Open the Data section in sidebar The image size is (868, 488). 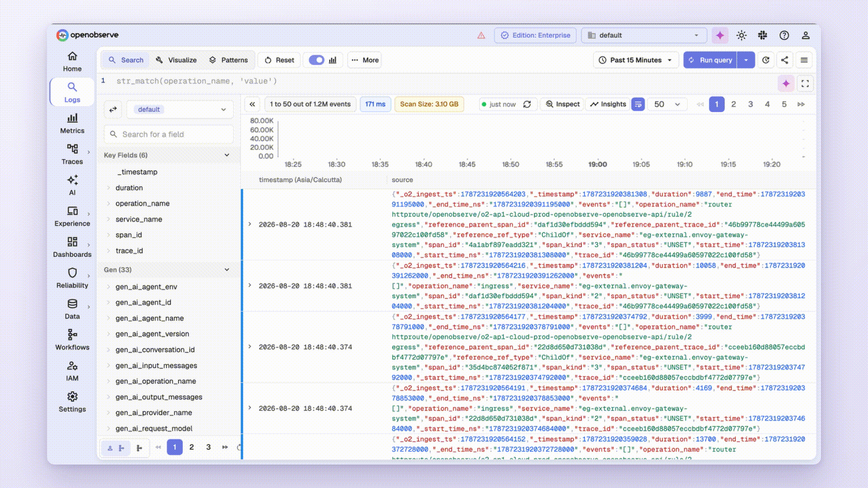point(72,309)
